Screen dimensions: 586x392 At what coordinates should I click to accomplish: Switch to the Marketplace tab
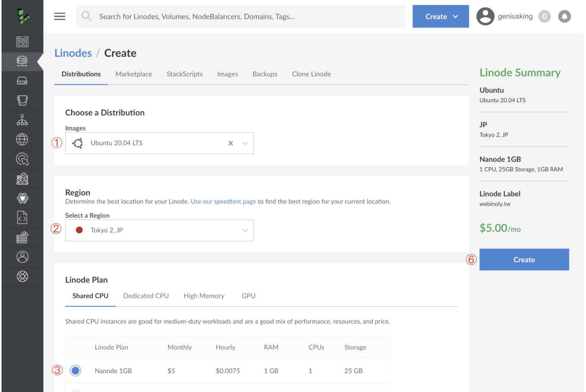point(134,74)
